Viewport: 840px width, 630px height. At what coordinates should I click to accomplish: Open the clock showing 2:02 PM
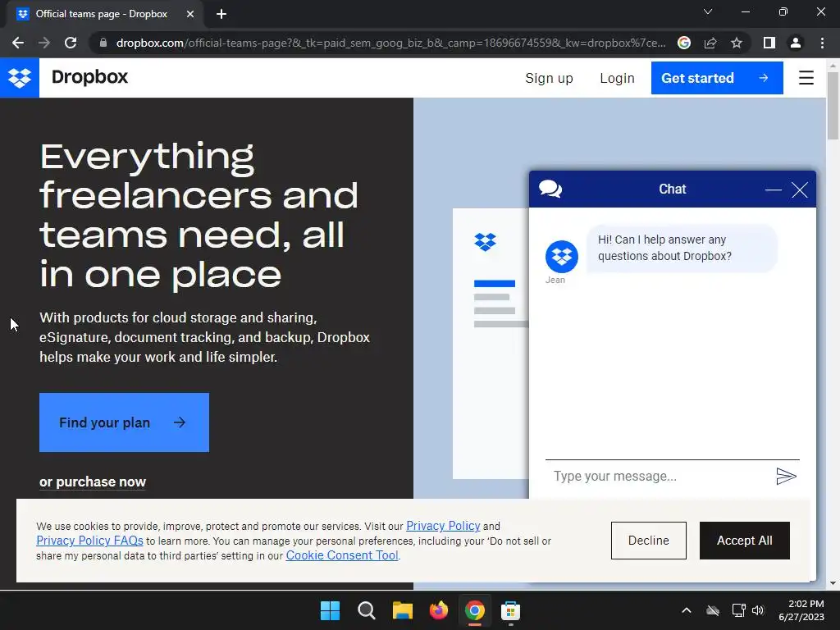point(801,610)
